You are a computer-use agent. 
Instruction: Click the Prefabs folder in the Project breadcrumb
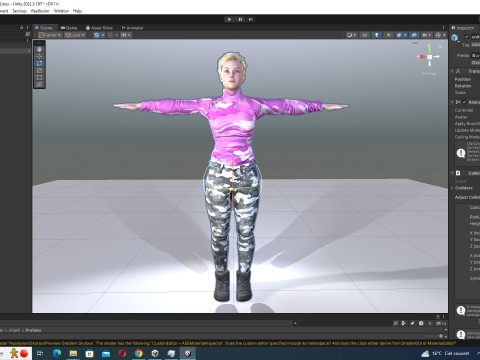coord(33,330)
